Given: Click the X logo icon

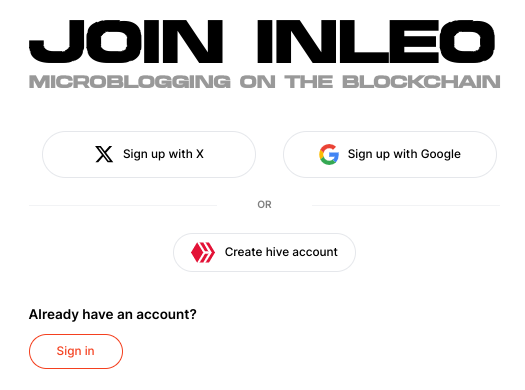Looking at the screenshot, I should [x=104, y=154].
